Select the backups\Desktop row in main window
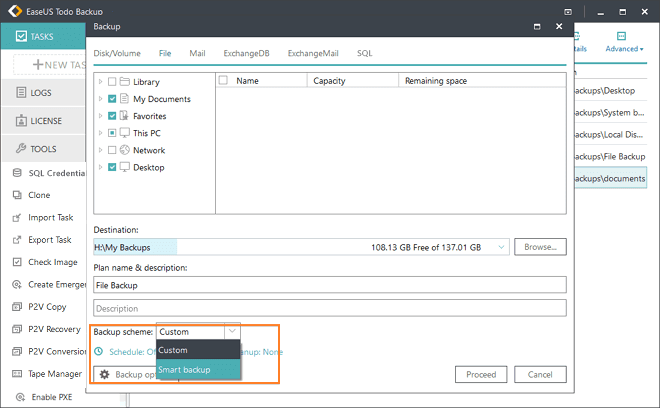660x408 pixels. [610, 91]
